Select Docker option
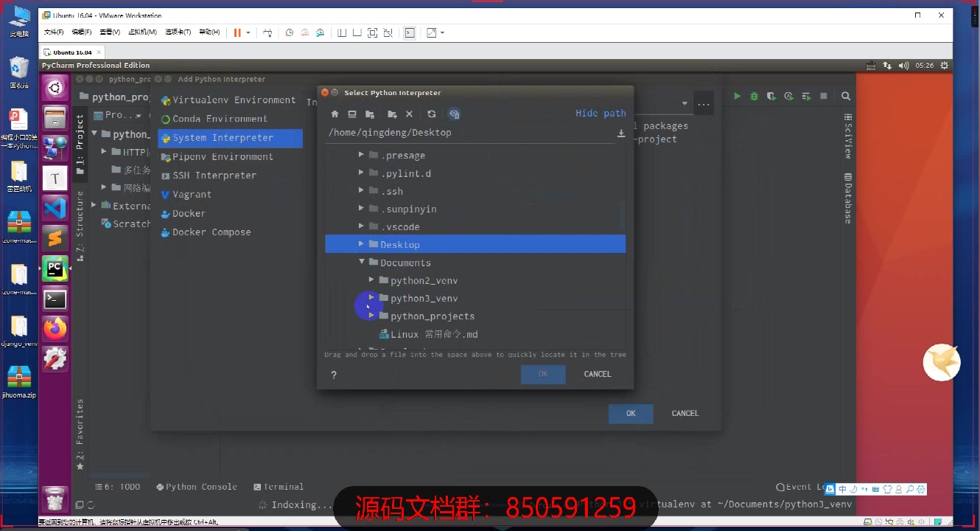Image resolution: width=980 pixels, height=531 pixels. (x=229, y=213)
